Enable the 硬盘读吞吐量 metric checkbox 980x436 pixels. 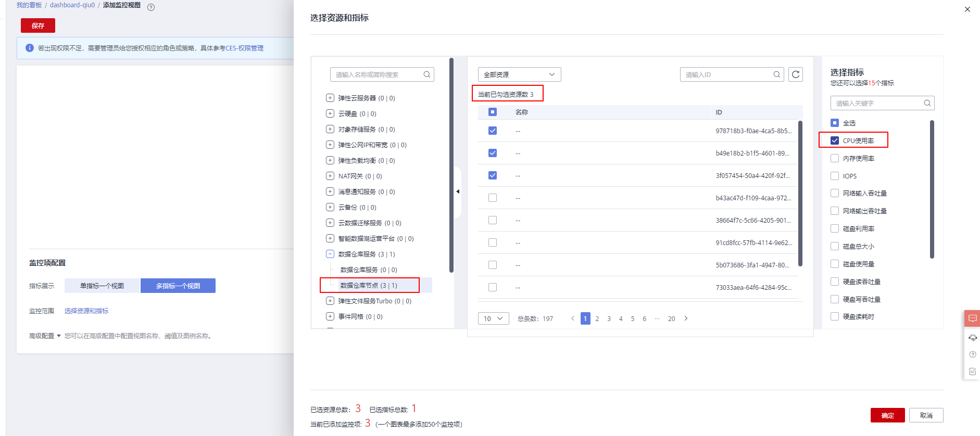pos(835,281)
